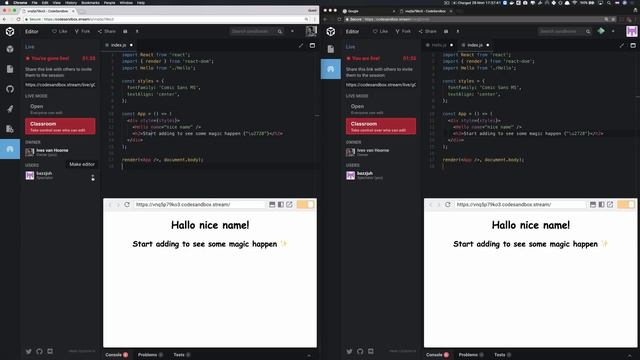Open left preview in a new window
The height and width of the screenshot is (360, 640).
pyautogui.click(x=289, y=204)
